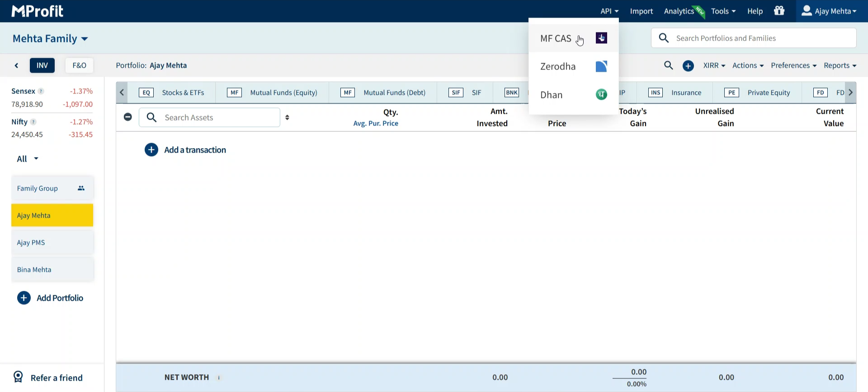Expand the All portfolios filter
The height and width of the screenshot is (392, 868).
click(x=28, y=159)
